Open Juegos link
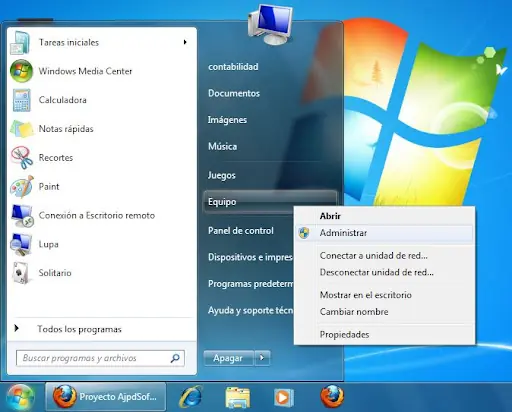 pos(222,175)
